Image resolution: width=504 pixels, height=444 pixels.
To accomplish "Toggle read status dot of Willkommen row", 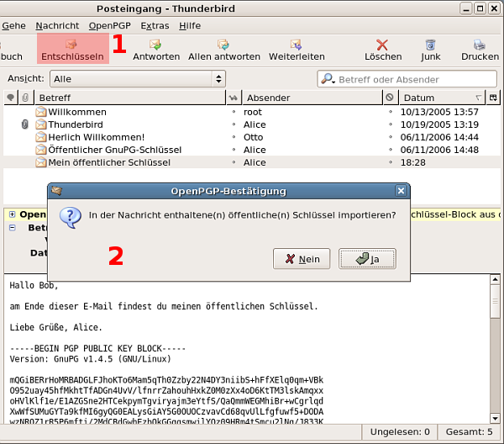I will coord(234,112).
